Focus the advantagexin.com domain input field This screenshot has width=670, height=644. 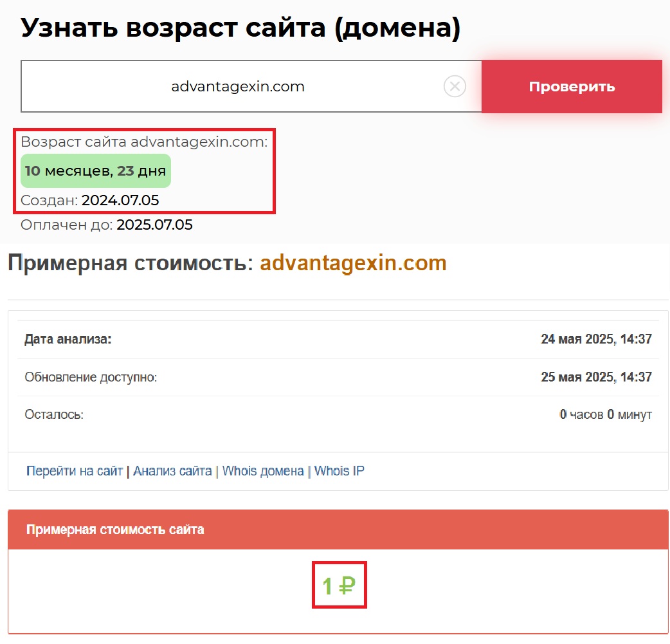pyautogui.click(x=238, y=87)
